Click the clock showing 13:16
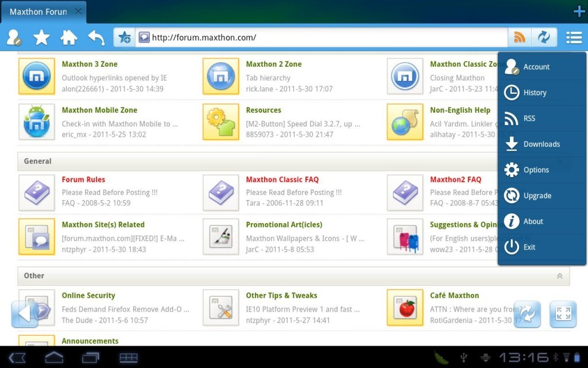The width and height of the screenshot is (588, 368). pyautogui.click(x=524, y=357)
